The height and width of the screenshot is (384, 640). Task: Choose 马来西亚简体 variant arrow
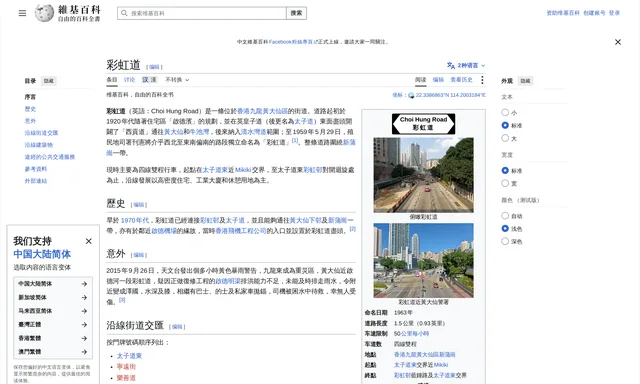tap(84, 311)
